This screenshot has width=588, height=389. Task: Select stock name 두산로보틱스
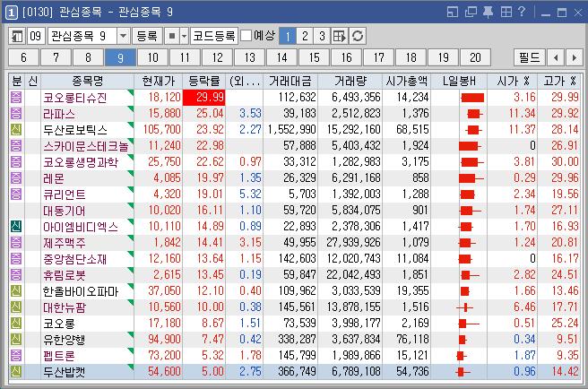coord(75,130)
